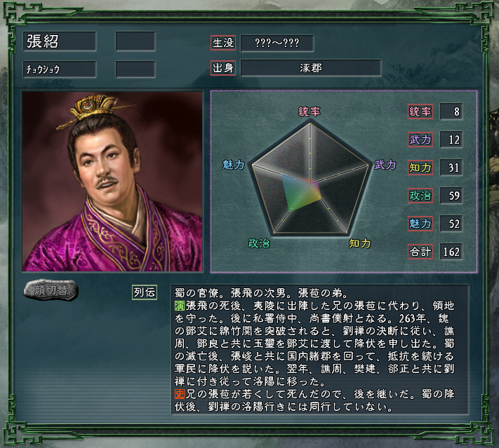Viewport: 499px width, 448px height.
Task: Click the total value box showing 162
Action: (451, 252)
